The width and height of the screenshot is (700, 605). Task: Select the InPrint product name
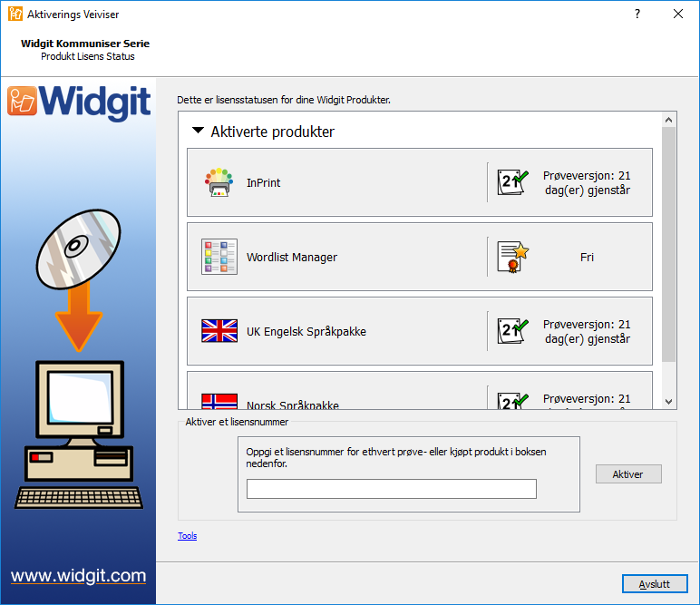coord(263,182)
